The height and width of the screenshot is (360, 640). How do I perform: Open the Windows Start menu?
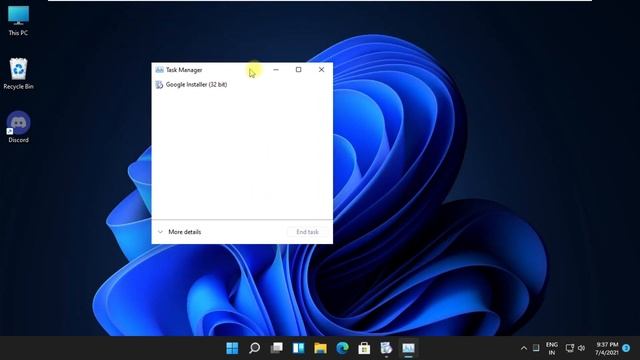(232, 348)
